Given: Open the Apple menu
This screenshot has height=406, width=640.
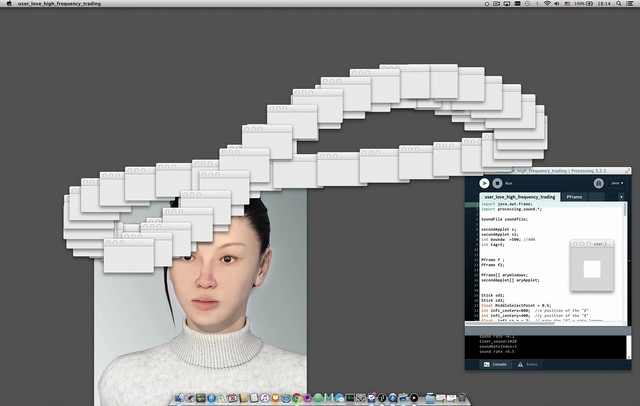Looking at the screenshot, I should [x=8, y=4].
